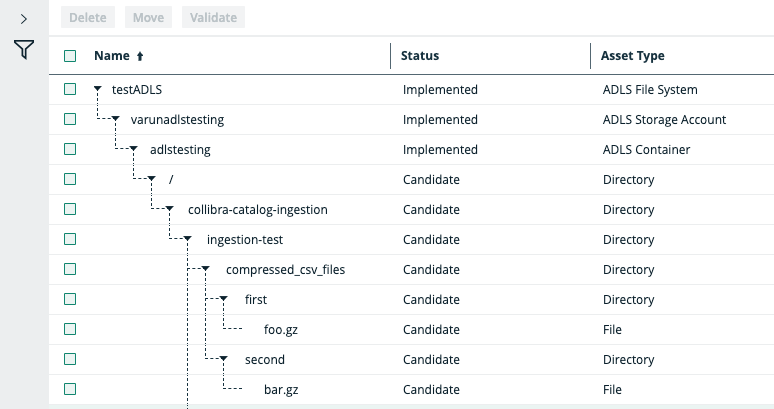
Task: Tick the select-all header checkbox
Action: [x=70, y=56]
